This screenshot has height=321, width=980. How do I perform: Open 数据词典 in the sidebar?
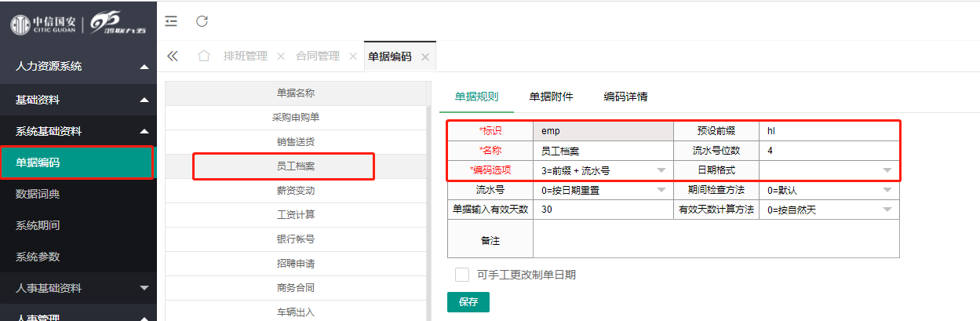(x=78, y=194)
